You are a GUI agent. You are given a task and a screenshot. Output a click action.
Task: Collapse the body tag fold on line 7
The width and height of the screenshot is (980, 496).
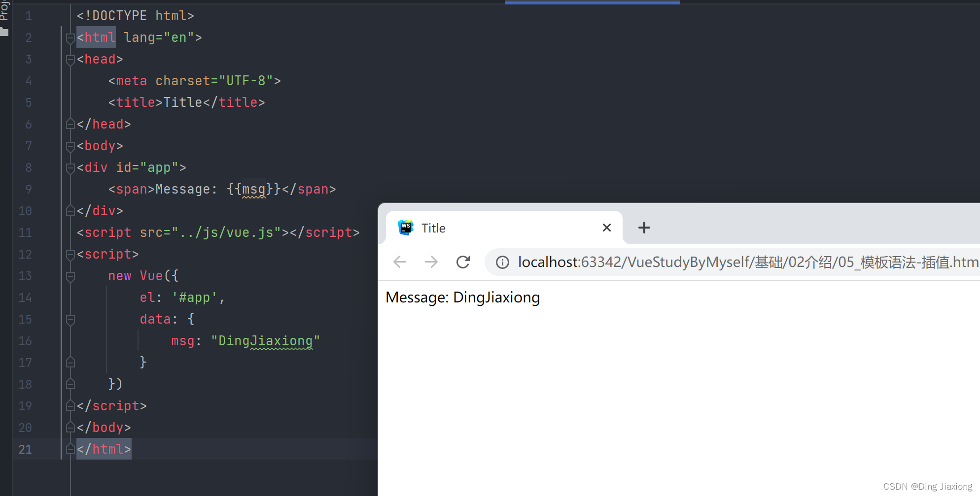click(70, 146)
